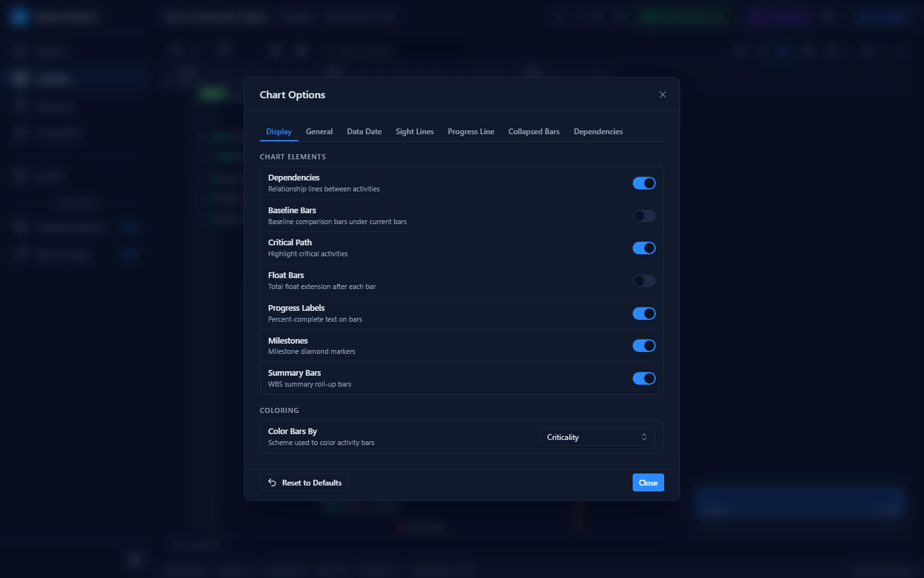Click the Progress Labels label text

(296, 308)
